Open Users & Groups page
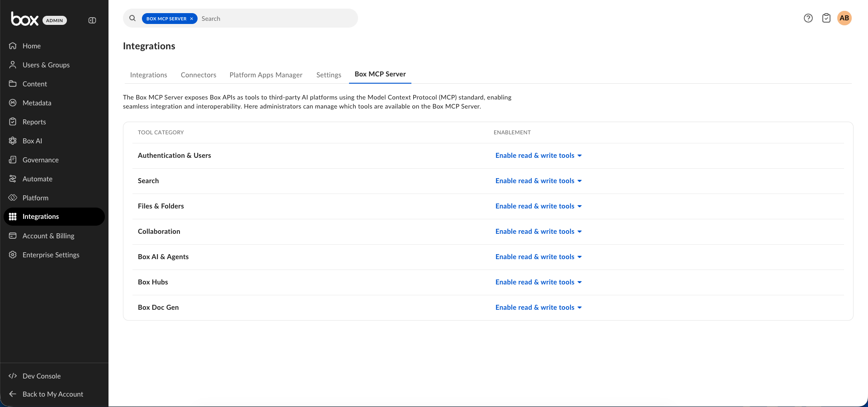 coord(54,65)
